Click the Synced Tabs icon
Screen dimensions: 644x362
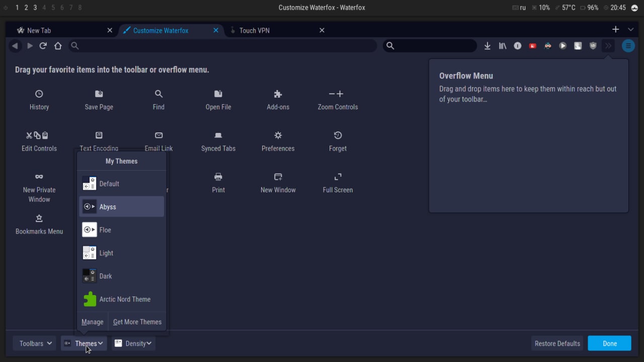coord(218,135)
